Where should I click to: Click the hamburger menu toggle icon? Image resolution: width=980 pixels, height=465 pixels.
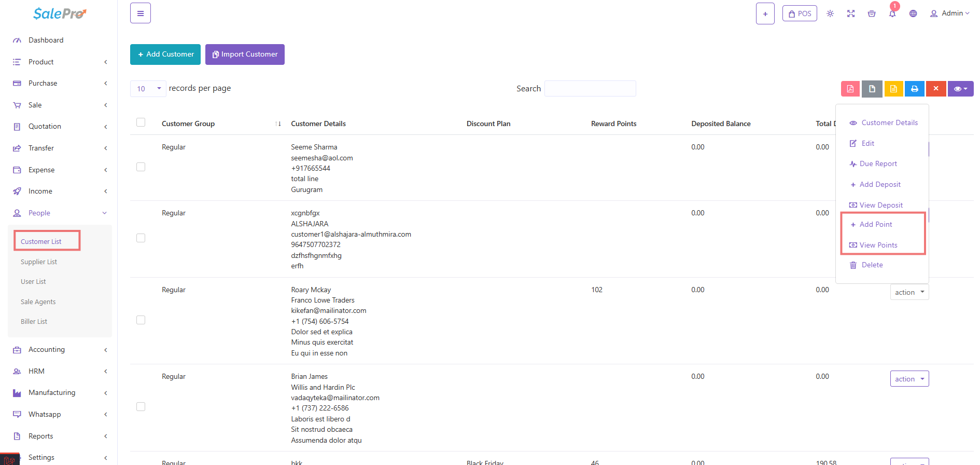[x=140, y=13]
